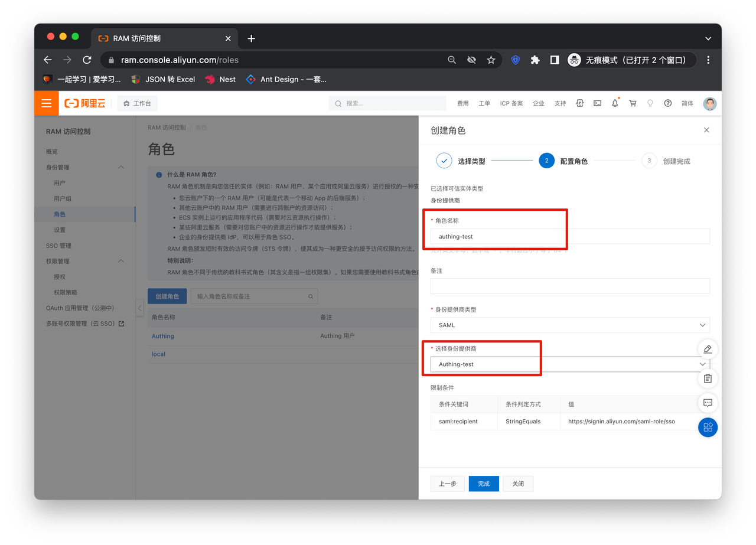This screenshot has height=545, width=756.
Task: Collapse the sidebar with the arrow handle
Action: click(140, 308)
